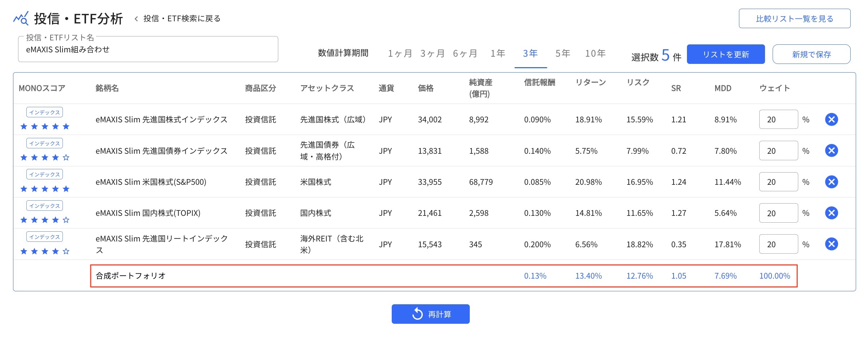868x340 pixels.
Task: Delete the eMAXIS Slim 国内株式(TOPIX) row
Action: pos(832,213)
